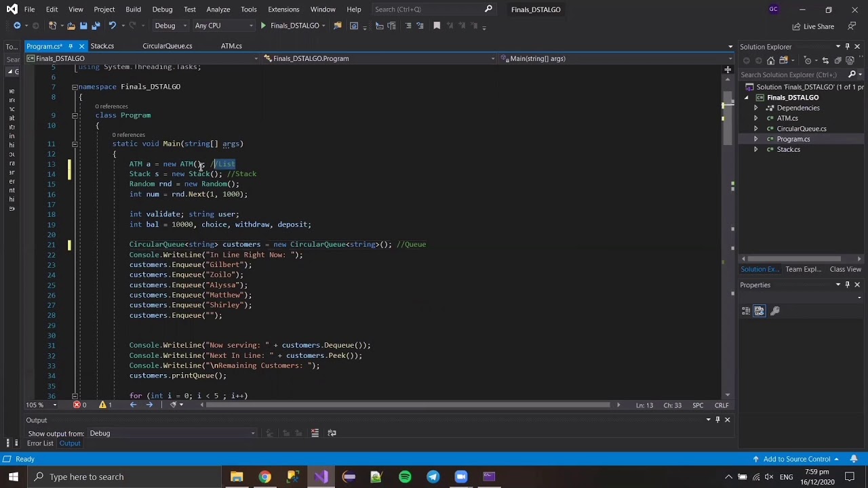Switch to the Error List tab
Viewport: 868px width, 488px height.
click(40, 443)
